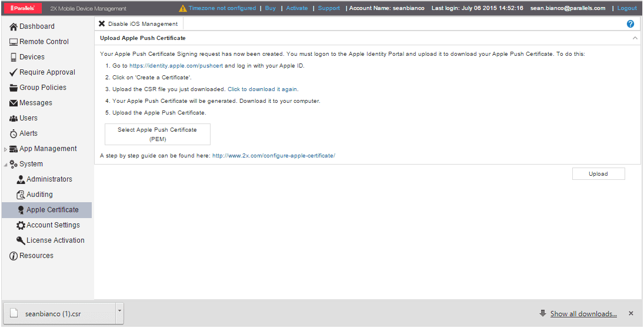Click the Activate link in header
This screenshot has width=644, height=328.
tap(297, 8)
